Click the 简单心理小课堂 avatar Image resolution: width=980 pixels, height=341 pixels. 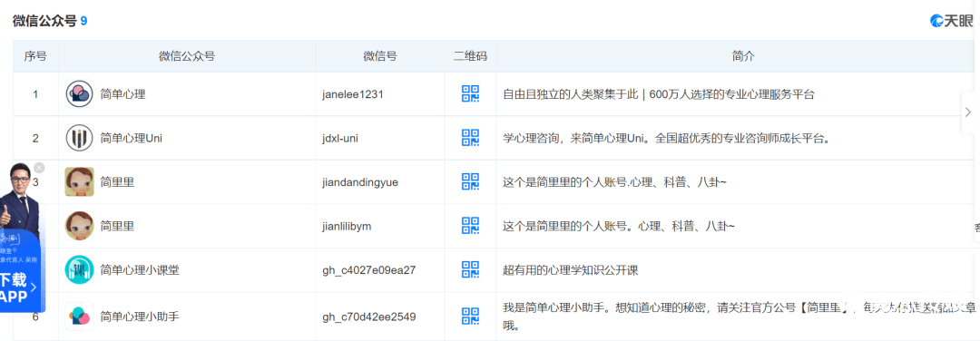pyautogui.click(x=79, y=269)
